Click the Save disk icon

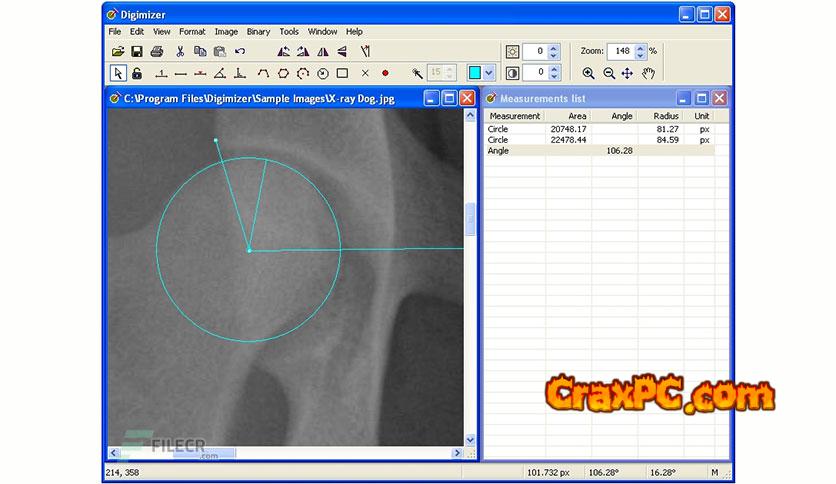(137, 51)
